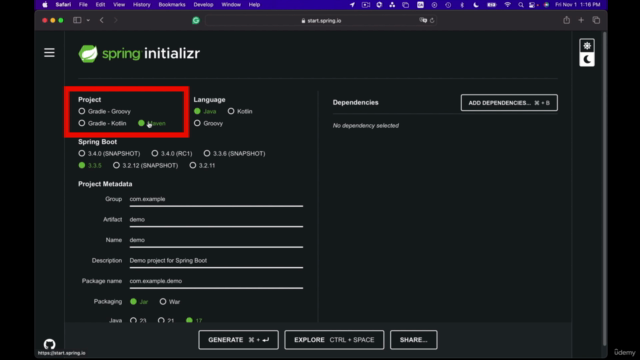Screen dimensions: 640x360
Task: Open the Safari share icon
Action: (x=567, y=20)
